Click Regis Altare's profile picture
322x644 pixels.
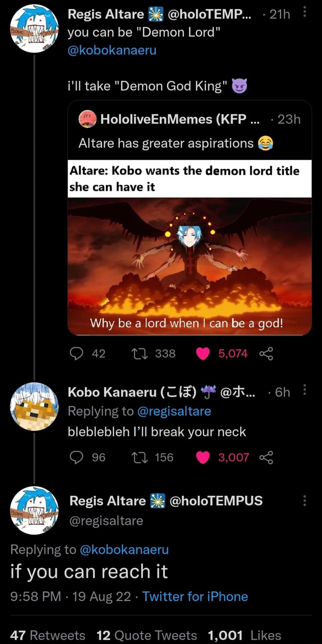(34, 28)
